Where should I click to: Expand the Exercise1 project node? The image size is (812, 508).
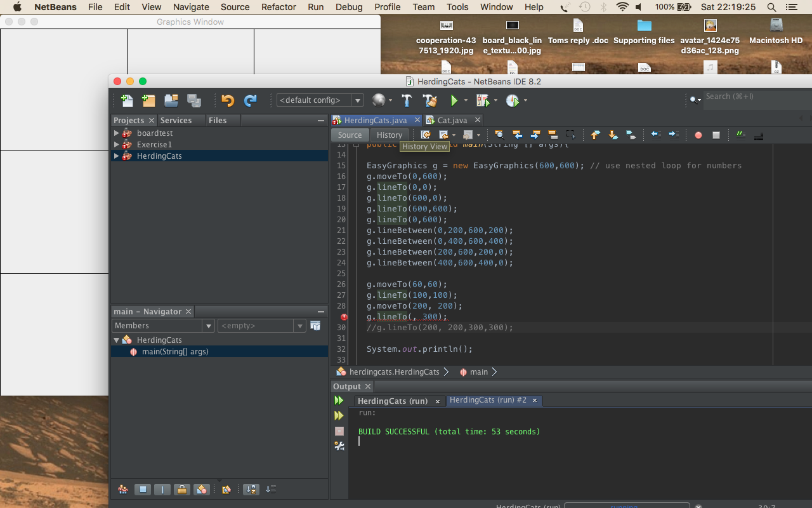pos(116,145)
